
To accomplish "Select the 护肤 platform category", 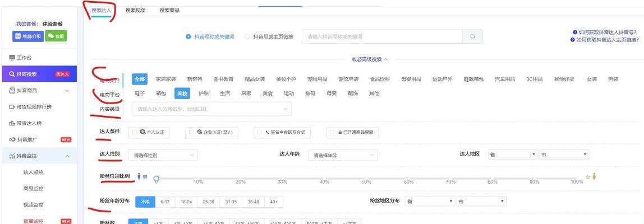I will (x=203, y=94).
